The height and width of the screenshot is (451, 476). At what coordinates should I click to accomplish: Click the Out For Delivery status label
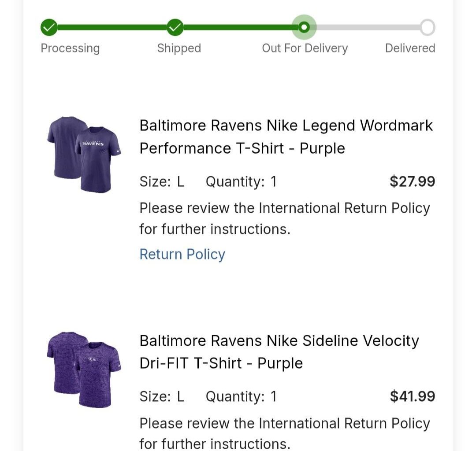click(305, 48)
